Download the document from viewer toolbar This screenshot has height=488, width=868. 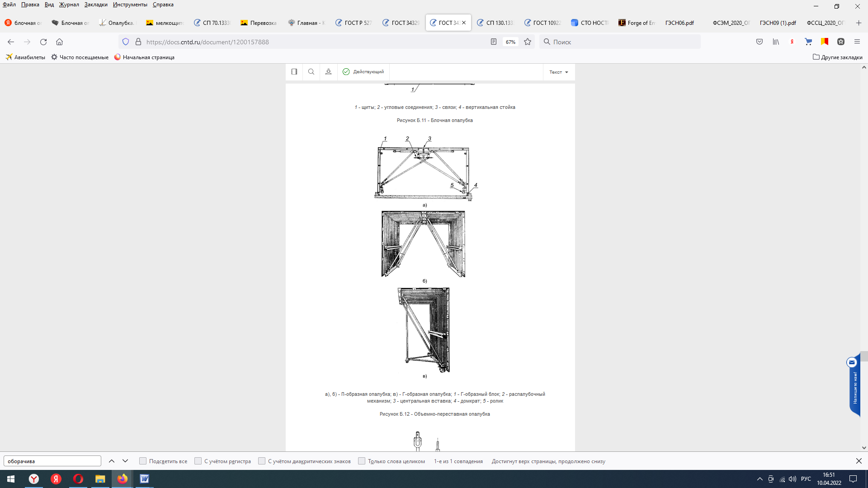[x=329, y=72]
